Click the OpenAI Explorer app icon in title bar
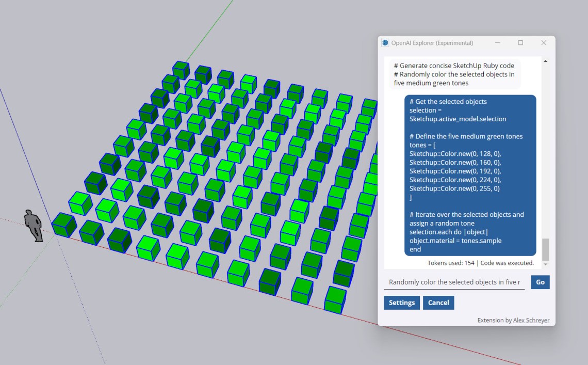 click(x=385, y=43)
